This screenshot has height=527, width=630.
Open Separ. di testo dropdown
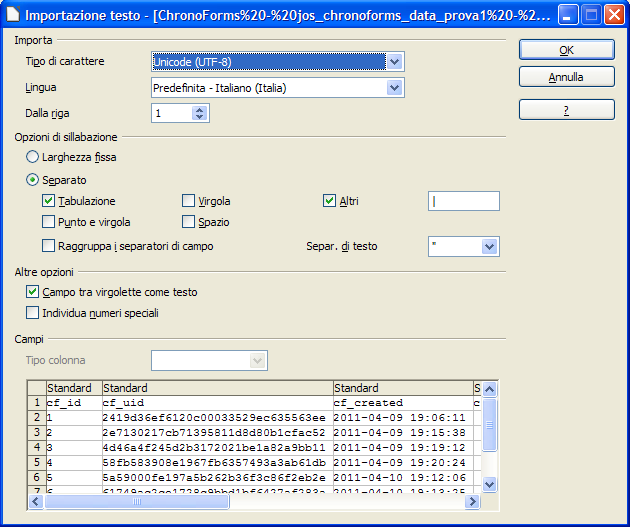click(x=489, y=247)
